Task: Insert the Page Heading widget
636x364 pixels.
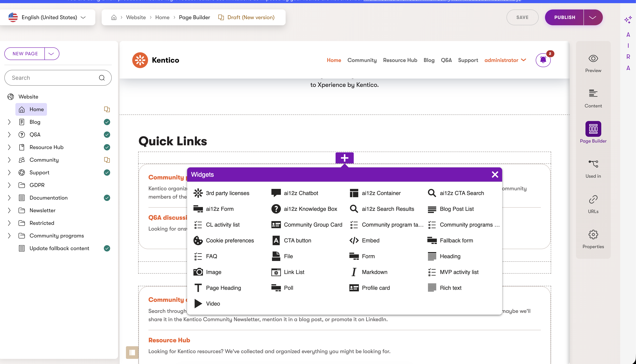Action: click(223, 287)
